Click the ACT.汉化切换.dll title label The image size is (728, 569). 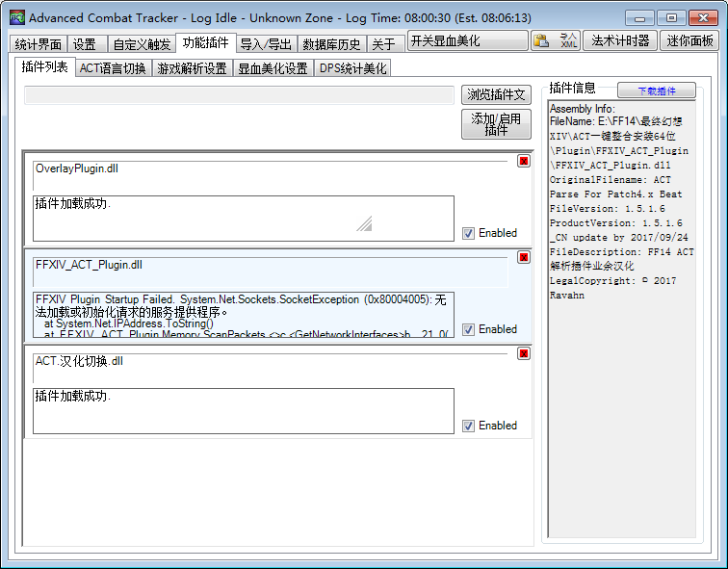click(79, 361)
